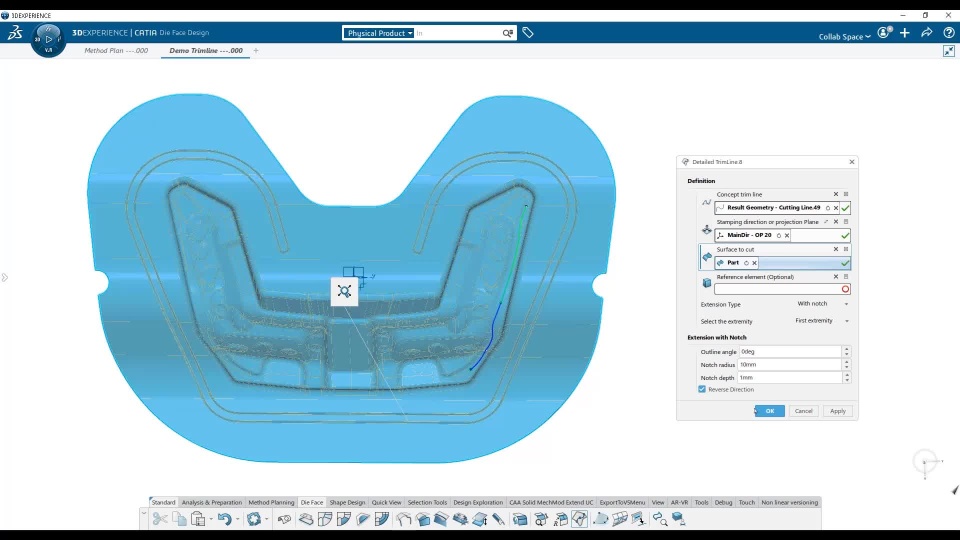The width and height of the screenshot is (960, 540).
Task: Open the Design Exploration tab
Action: (478, 503)
